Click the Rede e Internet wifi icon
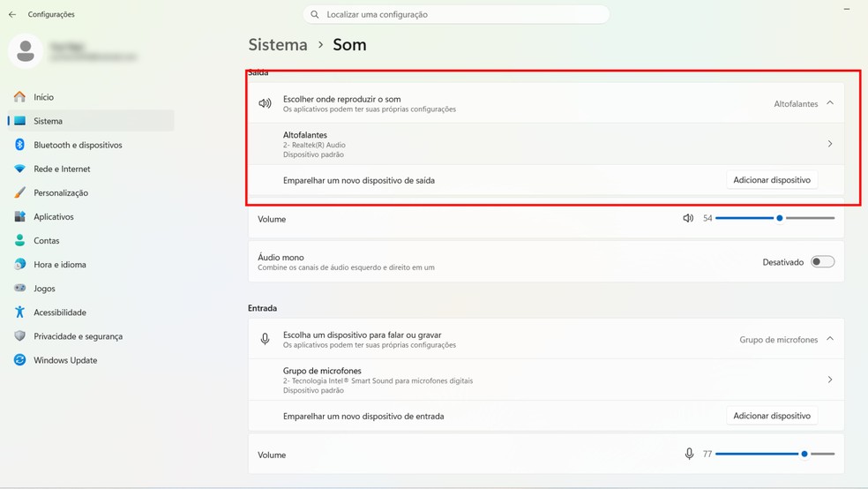868x489 pixels. click(x=20, y=169)
